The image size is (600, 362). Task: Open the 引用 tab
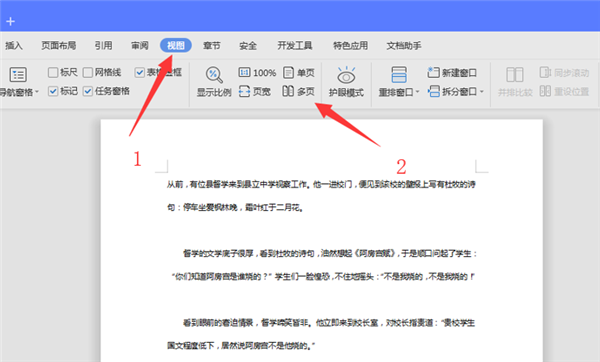[103, 46]
